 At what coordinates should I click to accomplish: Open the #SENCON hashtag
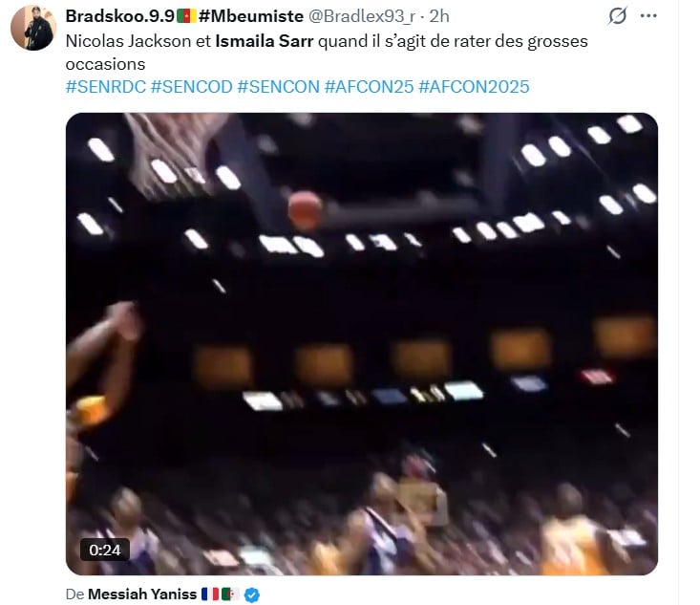point(279,87)
